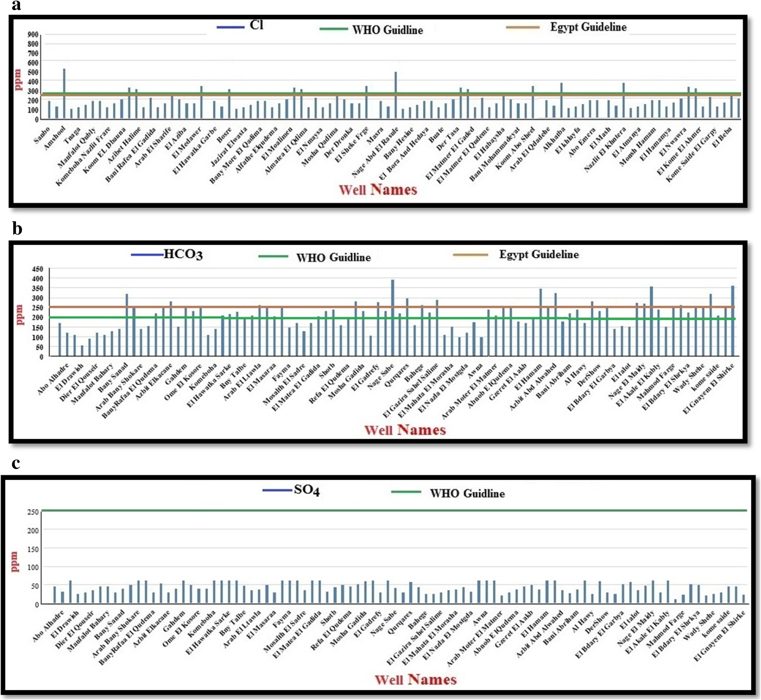Click the 900 tick on the Cl chart axis
This screenshot has height=700, width=761.
coord(33,35)
